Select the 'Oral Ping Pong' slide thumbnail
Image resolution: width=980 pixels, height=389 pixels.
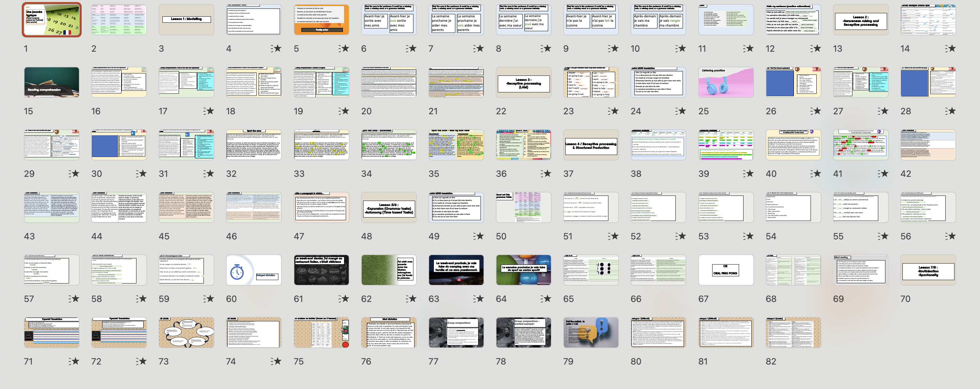726,270
